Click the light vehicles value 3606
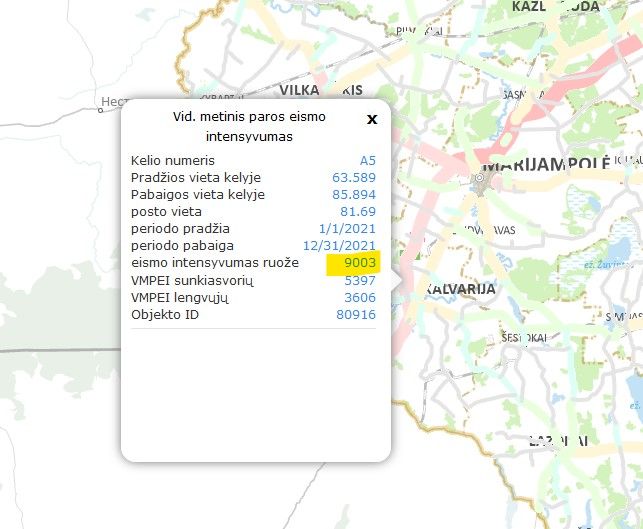Image resolution: width=643 pixels, height=529 pixels. pos(359,298)
